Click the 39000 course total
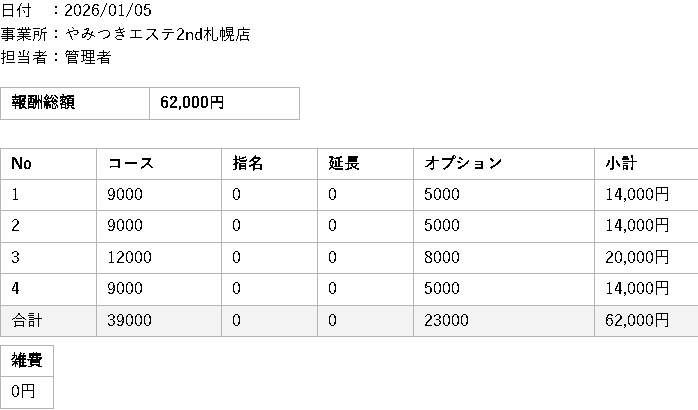The width and height of the screenshot is (698, 410). (x=129, y=320)
